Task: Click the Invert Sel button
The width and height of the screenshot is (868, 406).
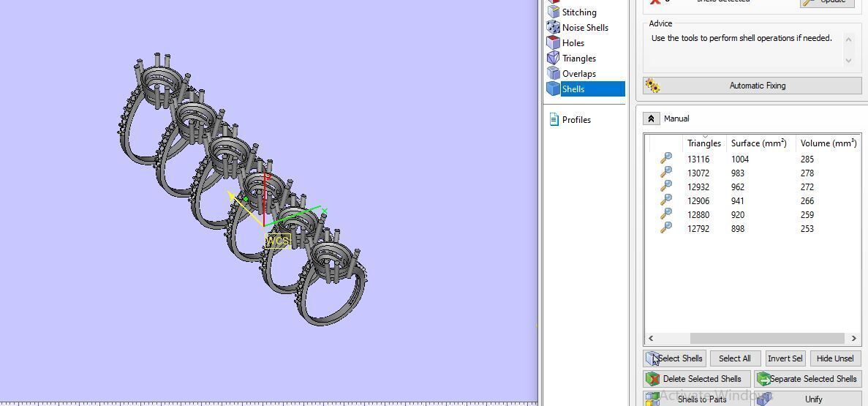Action: pos(785,358)
